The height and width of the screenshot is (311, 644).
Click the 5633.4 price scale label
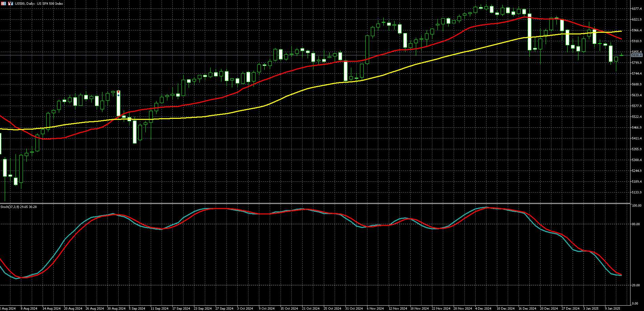pyautogui.click(x=637, y=95)
